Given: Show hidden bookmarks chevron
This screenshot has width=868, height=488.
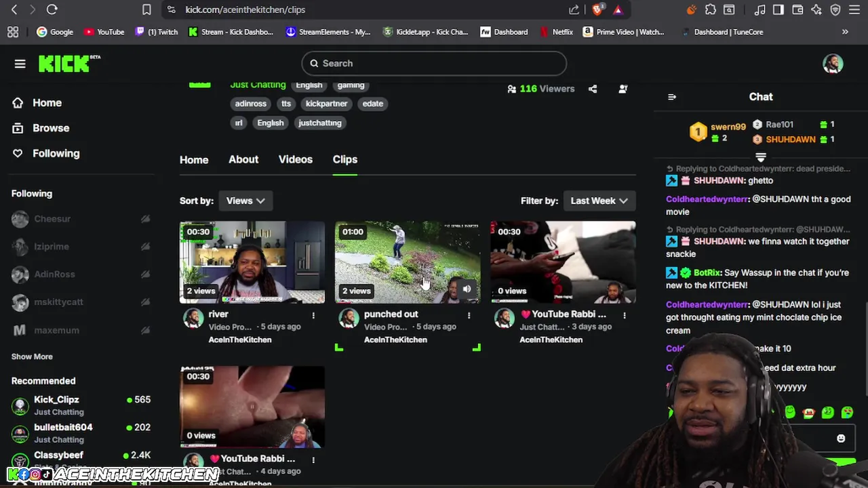Looking at the screenshot, I should [845, 32].
